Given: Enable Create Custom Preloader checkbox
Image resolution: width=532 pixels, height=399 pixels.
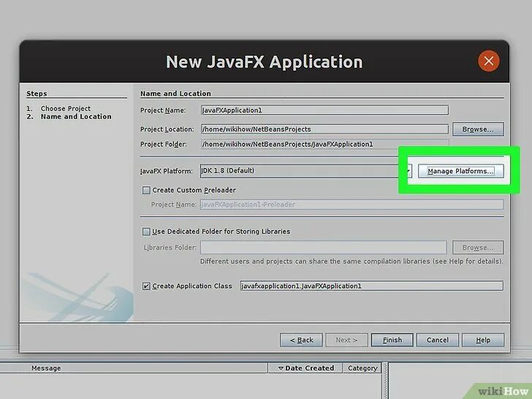Looking at the screenshot, I should 146,190.
